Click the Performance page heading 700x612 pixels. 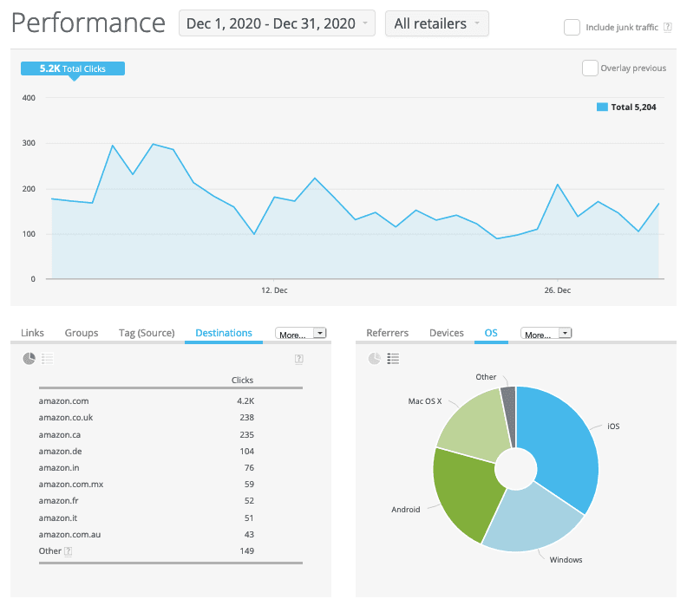click(88, 23)
